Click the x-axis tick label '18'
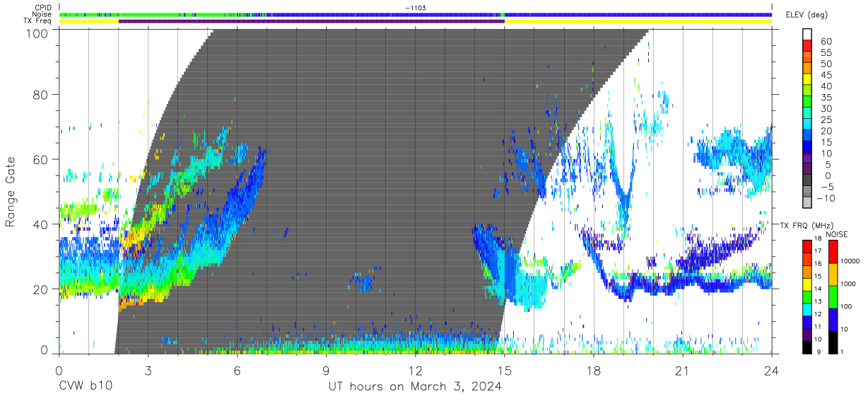This screenshot has height=401, width=868. tap(594, 371)
